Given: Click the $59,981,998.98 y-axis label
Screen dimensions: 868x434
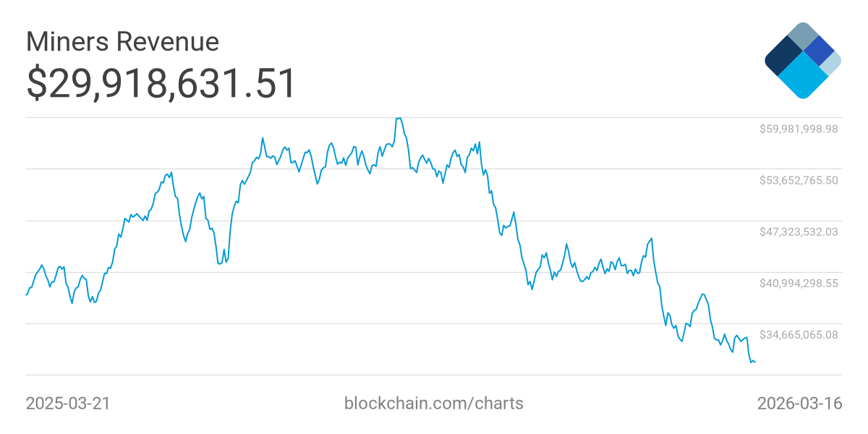Looking at the screenshot, I should click(799, 129).
